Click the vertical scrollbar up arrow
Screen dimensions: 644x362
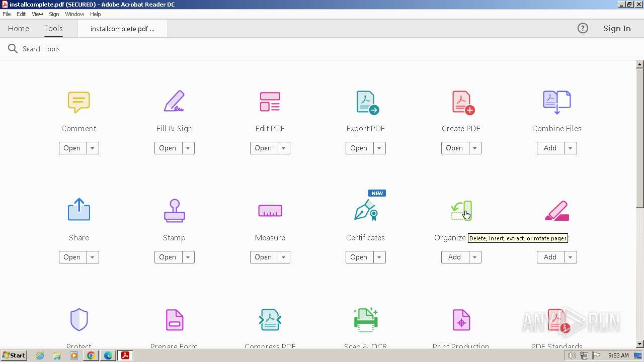pos(640,64)
